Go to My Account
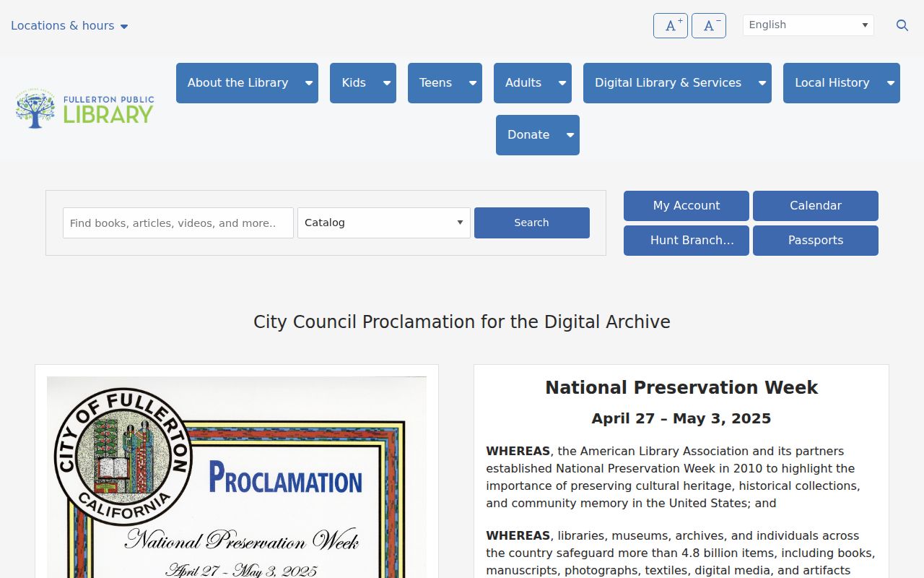This screenshot has height=578, width=924. tap(687, 206)
